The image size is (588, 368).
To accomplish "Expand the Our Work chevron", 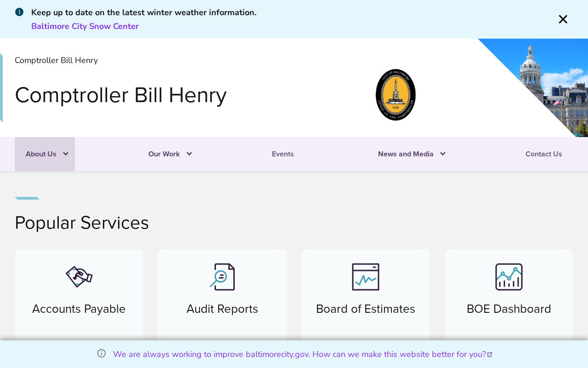I will click(189, 154).
